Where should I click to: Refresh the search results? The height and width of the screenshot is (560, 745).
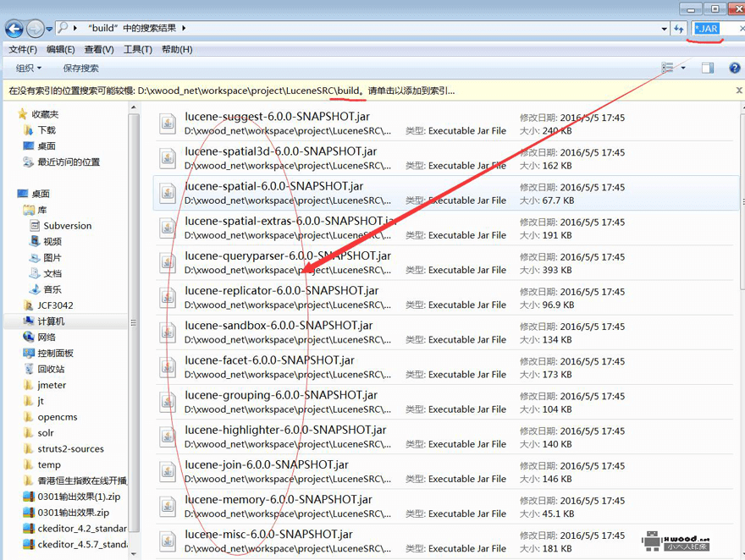(678, 29)
